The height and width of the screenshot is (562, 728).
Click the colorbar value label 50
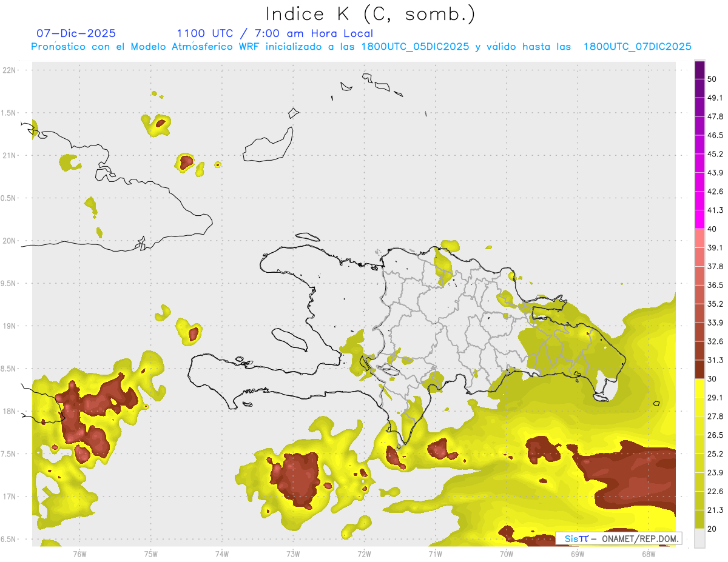point(712,79)
